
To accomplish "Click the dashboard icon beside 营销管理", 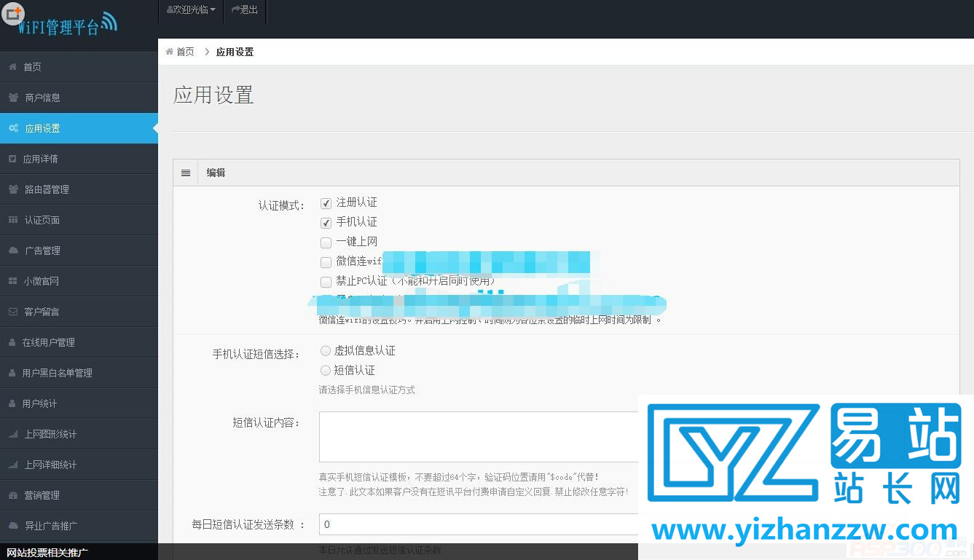I will (13, 495).
